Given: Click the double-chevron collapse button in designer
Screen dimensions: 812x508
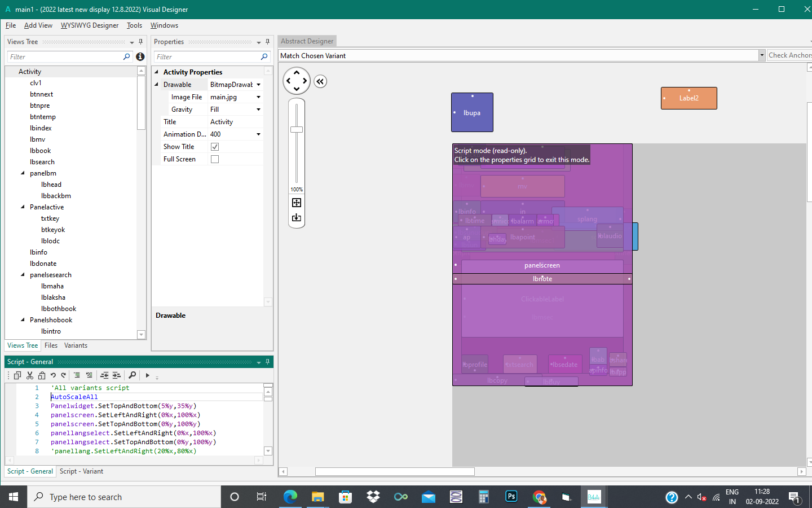Looking at the screenshot, I should point(320,81).
